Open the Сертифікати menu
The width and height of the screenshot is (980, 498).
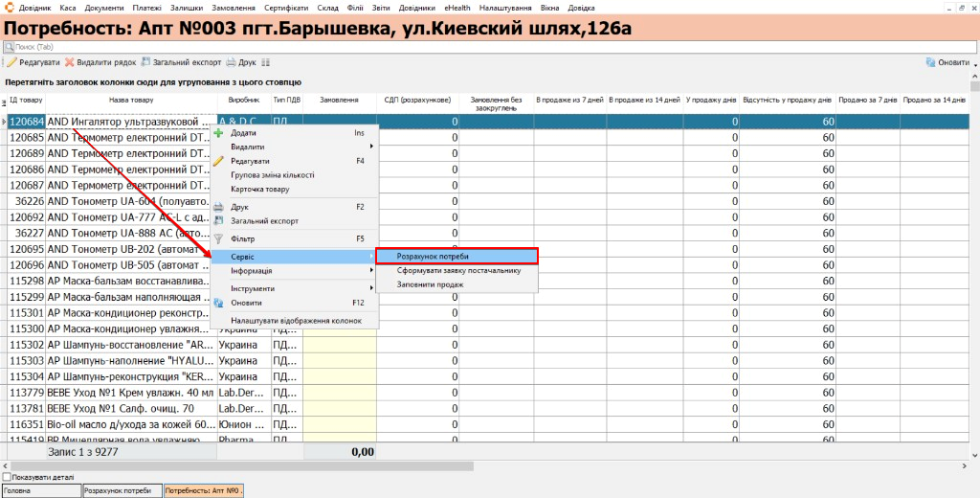click(286, 8)
